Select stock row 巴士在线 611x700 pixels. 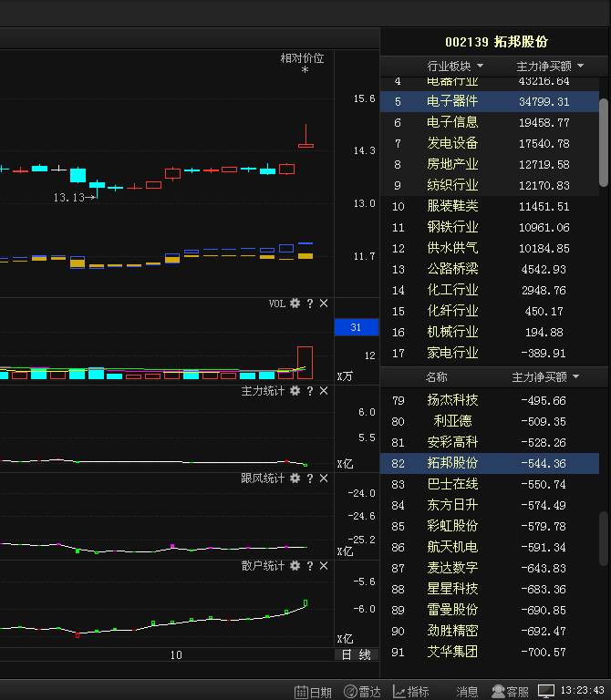(x=490, y=484)
